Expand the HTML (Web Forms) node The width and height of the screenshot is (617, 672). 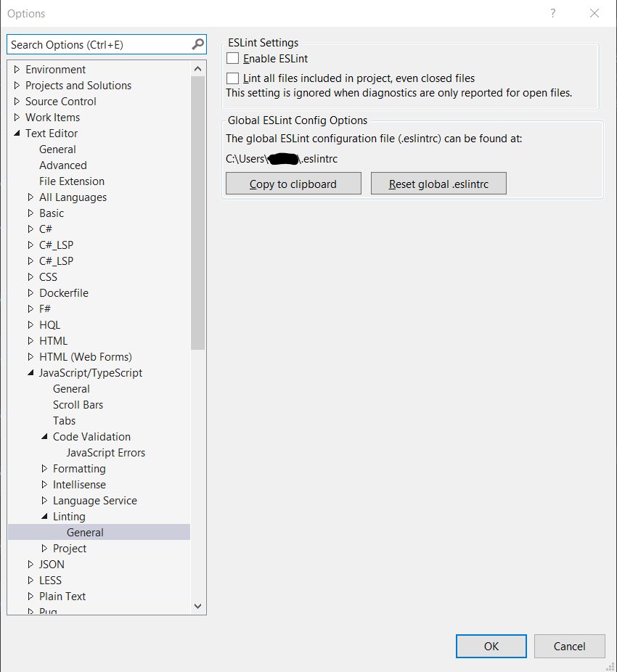tap(29, 356)
